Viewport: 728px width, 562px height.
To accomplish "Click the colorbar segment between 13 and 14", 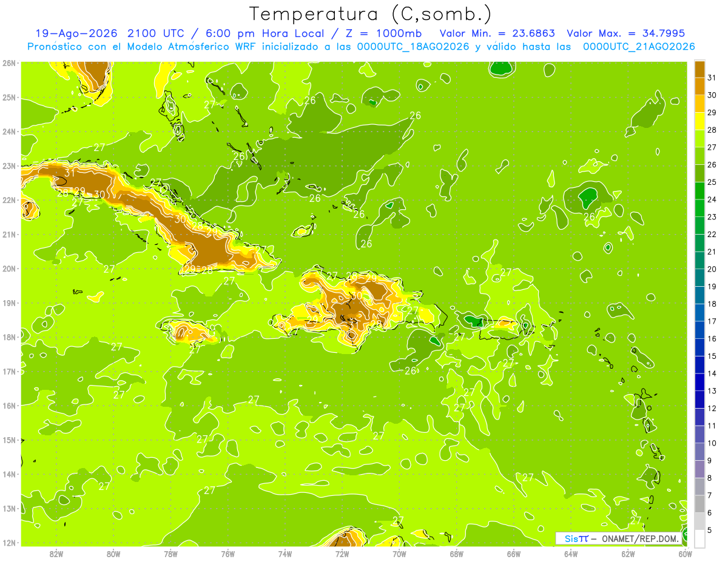I will pyautogui.click(x=700, y=383).
